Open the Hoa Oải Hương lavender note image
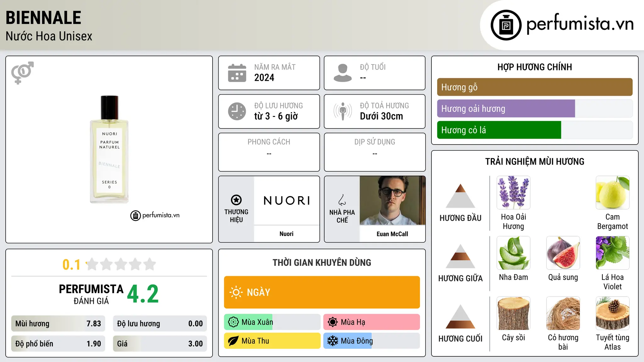Image resolution: width=644 pixels, height=362 pixels. point(514,193)
